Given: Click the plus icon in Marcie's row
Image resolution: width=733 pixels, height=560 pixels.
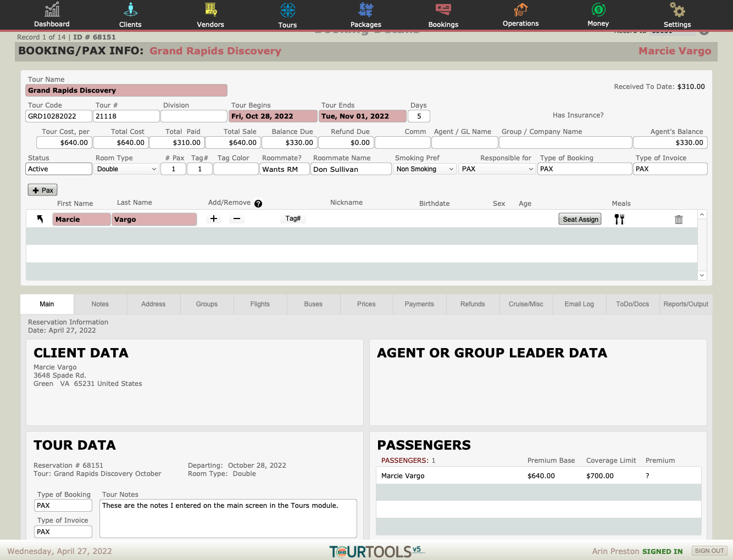Looking at the screenshot, I should [x=214, y=219].
